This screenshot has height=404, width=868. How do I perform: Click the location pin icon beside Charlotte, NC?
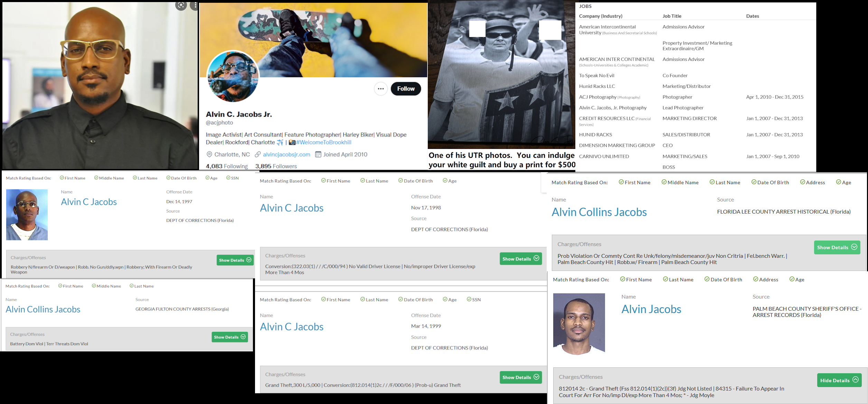point(209,154)
